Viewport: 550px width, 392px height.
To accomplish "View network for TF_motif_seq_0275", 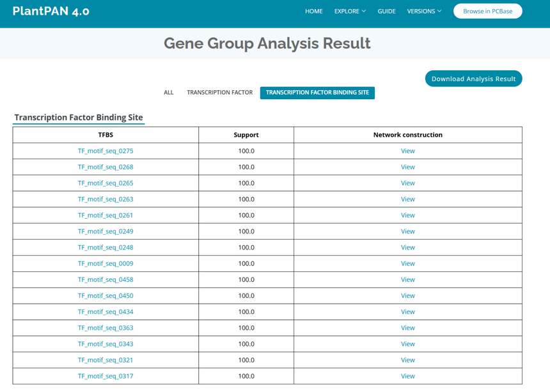I will (407, 151).
